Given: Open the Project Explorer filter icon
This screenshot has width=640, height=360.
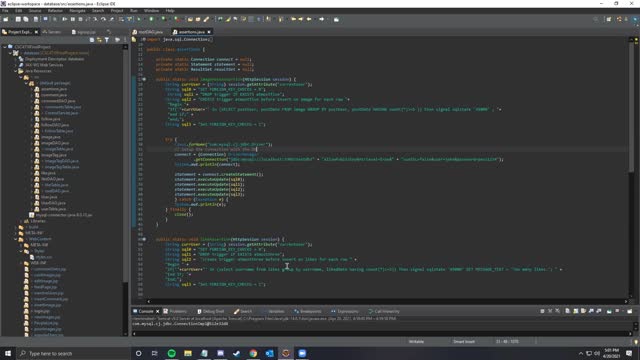Looking at the screenshot, I should click(107, 40).
